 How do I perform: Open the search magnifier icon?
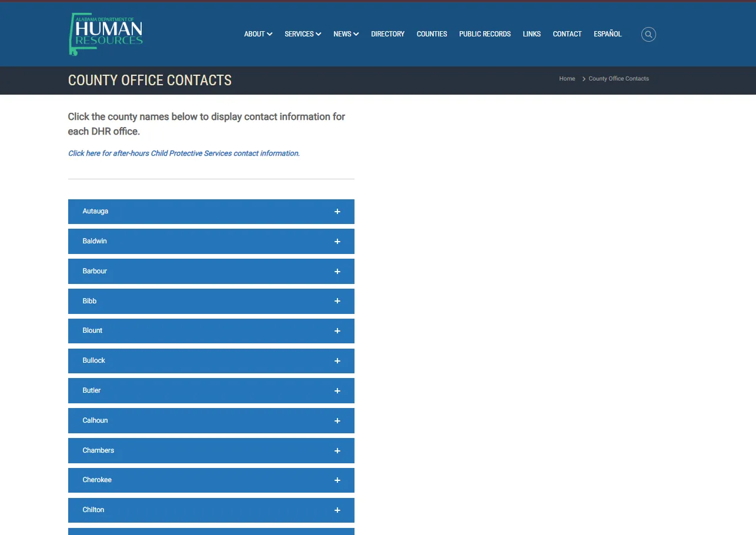pyautogui.click(x=648, y=34)
